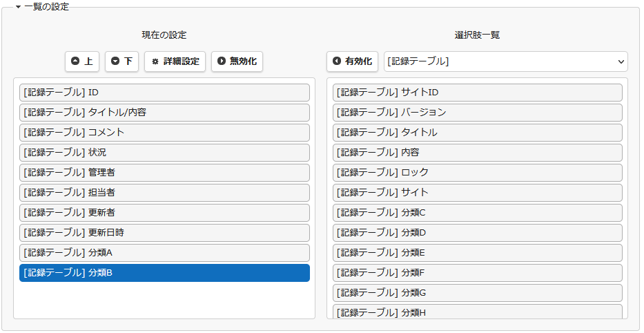
Task: Select [記録テーブル] 更新者 item
Action: point(164,213)
